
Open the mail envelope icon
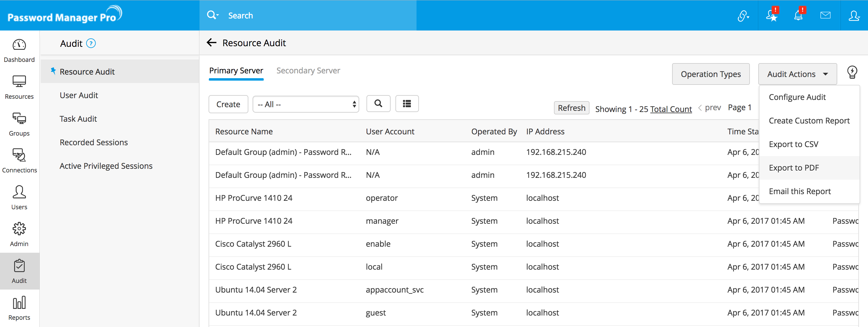825,15
